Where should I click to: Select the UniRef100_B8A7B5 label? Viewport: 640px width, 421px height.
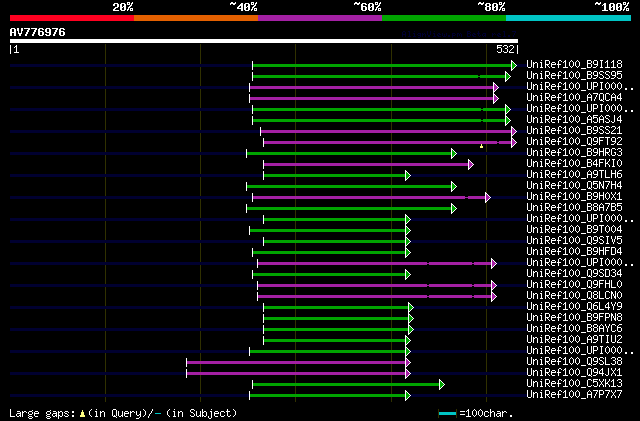(x=574, y=208)
